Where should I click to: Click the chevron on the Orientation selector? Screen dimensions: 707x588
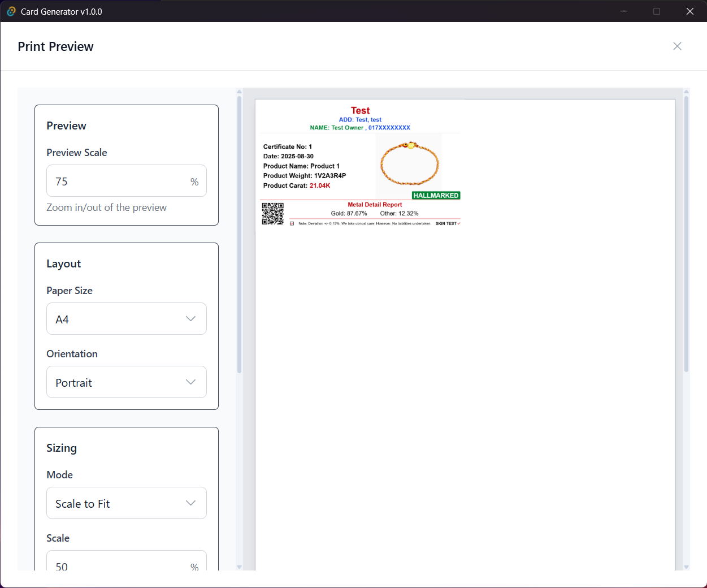click(190, 382)
